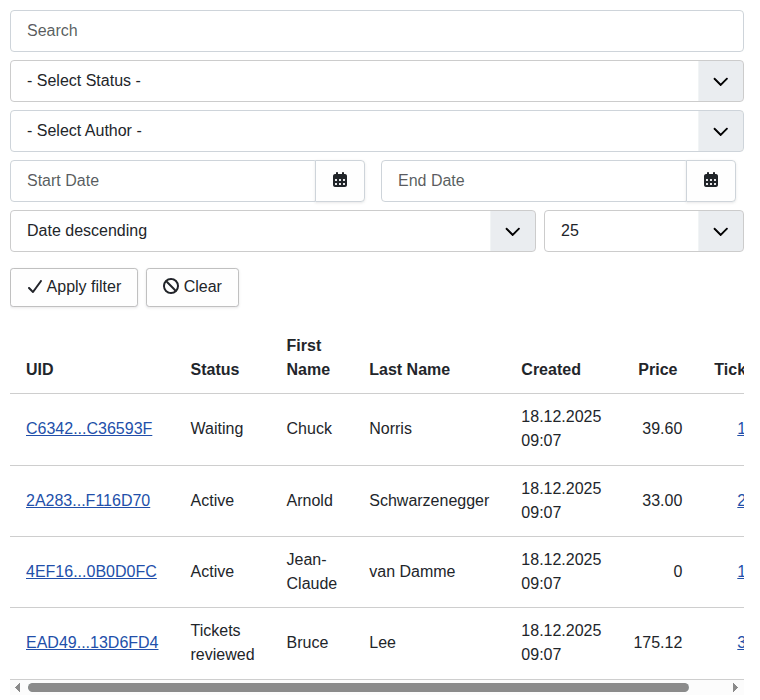Click the right scrollbar arrow

coord(737,688)
